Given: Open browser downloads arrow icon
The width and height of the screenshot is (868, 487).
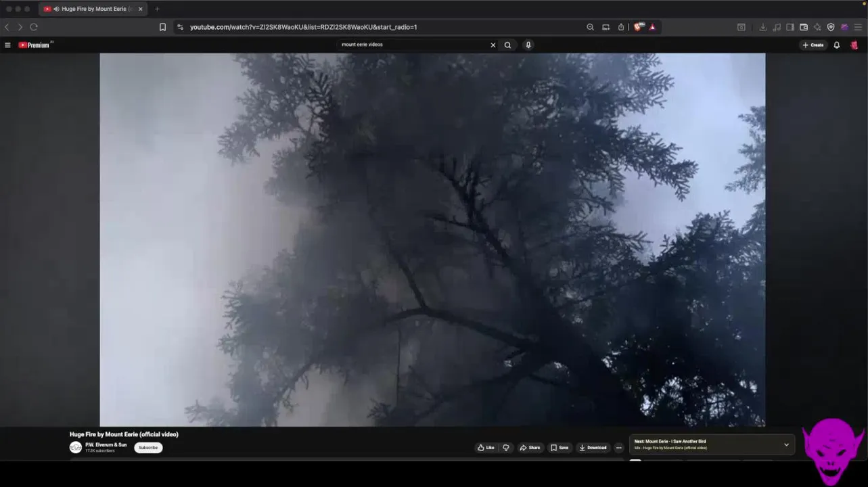Looking at the screenshot, I should tap(763, 27).
